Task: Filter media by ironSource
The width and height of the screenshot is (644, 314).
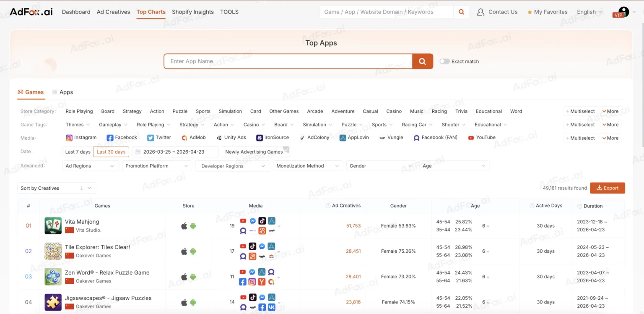Action: coord(273,138)
